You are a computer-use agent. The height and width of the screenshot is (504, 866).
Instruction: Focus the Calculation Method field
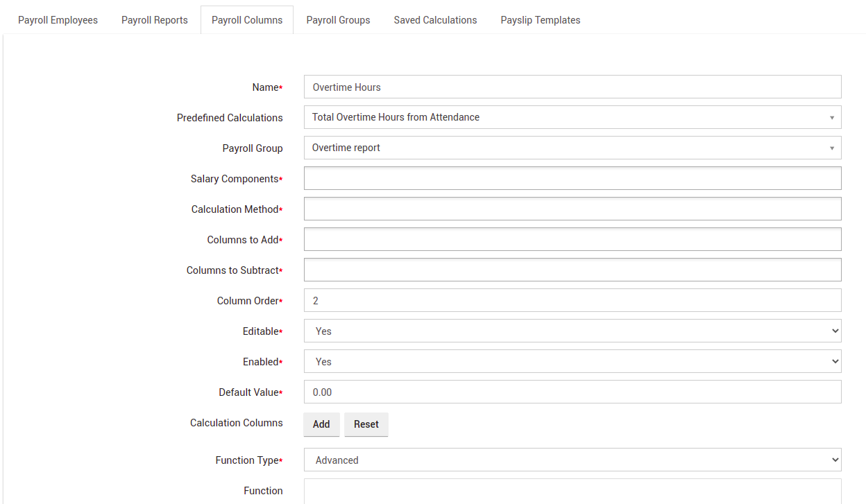click(572, 209)
